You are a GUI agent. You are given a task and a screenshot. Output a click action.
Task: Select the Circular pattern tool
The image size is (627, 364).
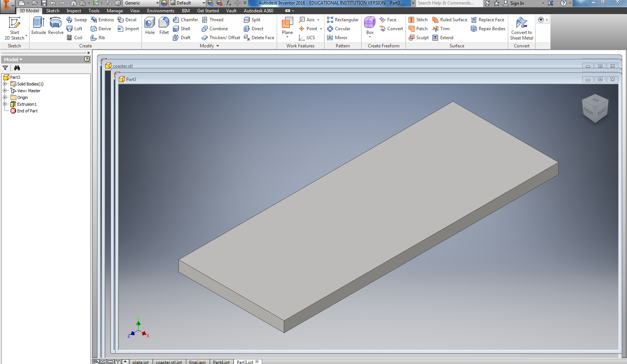(x=339, y=29)
